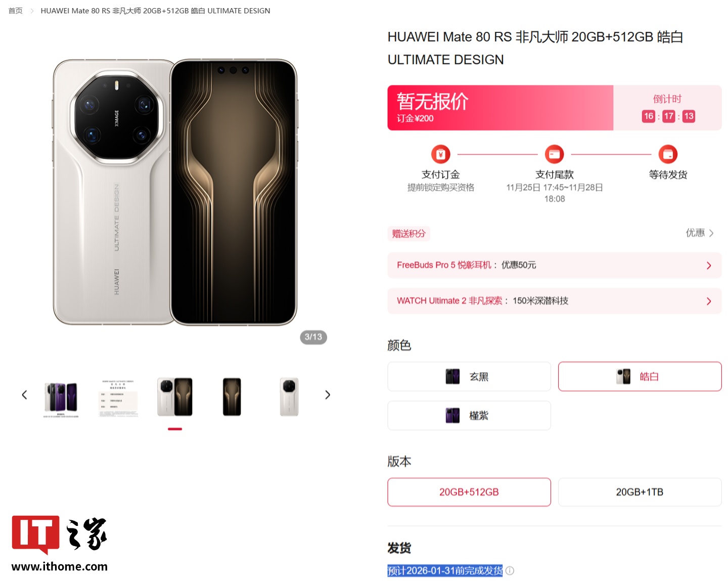Click the pay balance step icon
The image size is (728, 581).
point(554,154)
